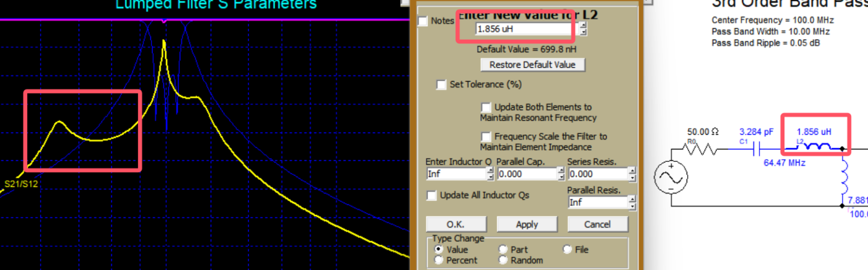The width and height of the screenshot is (868, 270).
Task: Click the C1 capacitor symbol in schematic
Action: coord(759,149)
